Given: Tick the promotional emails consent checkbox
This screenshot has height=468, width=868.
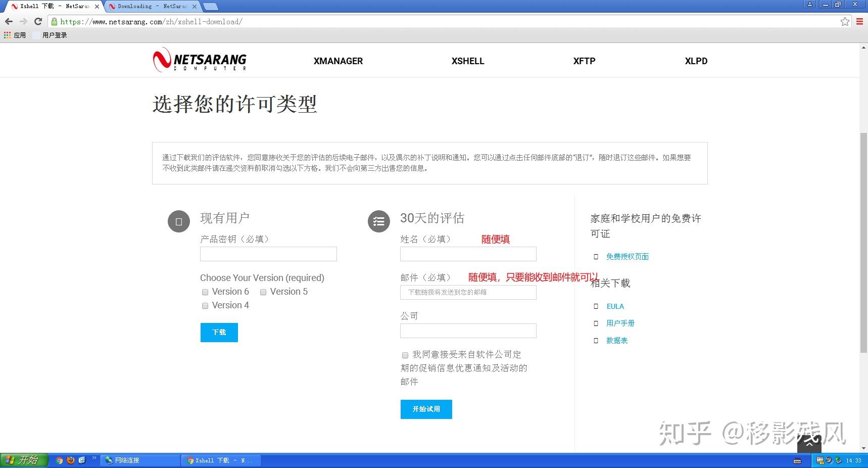Looking at the screenshot, I should pyautogui.click(x=405, y=355).
